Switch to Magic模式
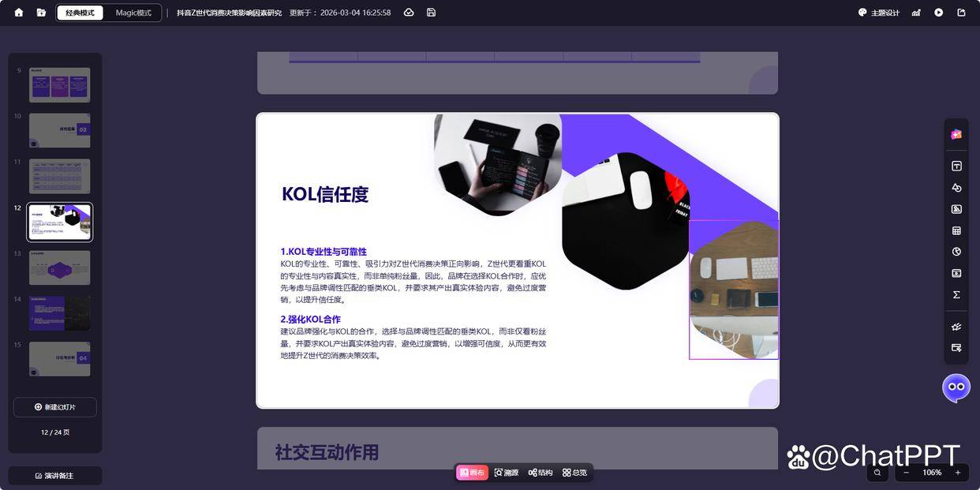Image resolution: width=980 pixels, height=490 pixels. 133,13
